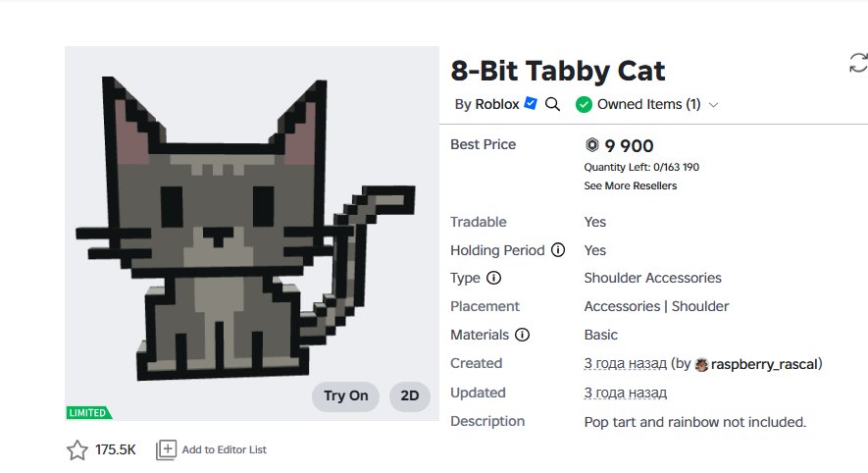Click the refresh arrows icon at top right
Image resolution: width=868 pixels, height=473 pixels.
tap(858, 63)
